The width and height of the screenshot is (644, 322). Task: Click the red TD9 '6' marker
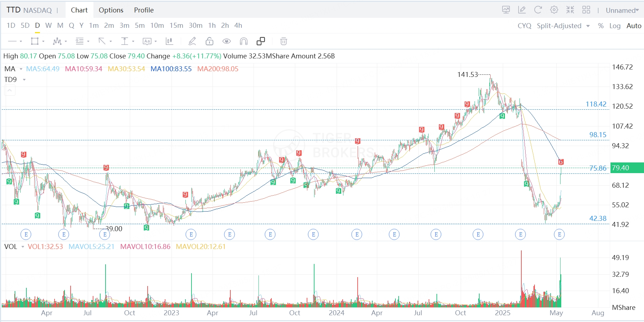[x=561, y=162]
